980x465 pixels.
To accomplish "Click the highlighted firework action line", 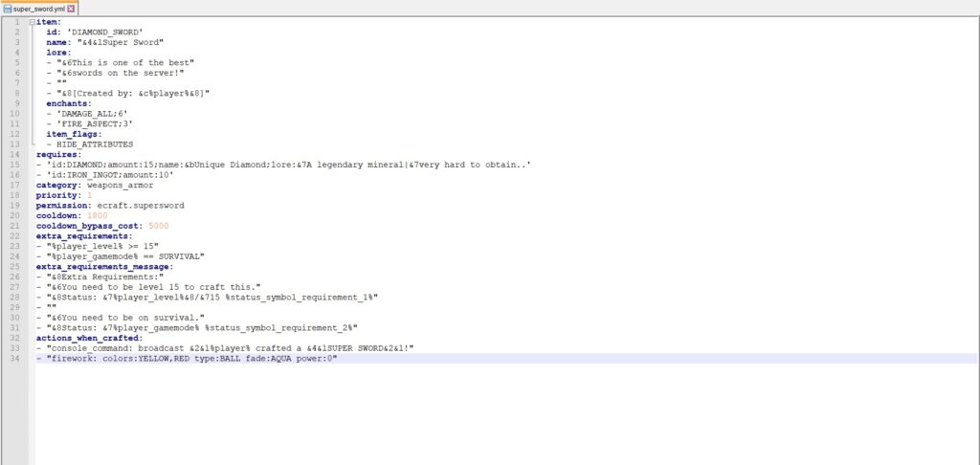I will [x=191, y=358].
